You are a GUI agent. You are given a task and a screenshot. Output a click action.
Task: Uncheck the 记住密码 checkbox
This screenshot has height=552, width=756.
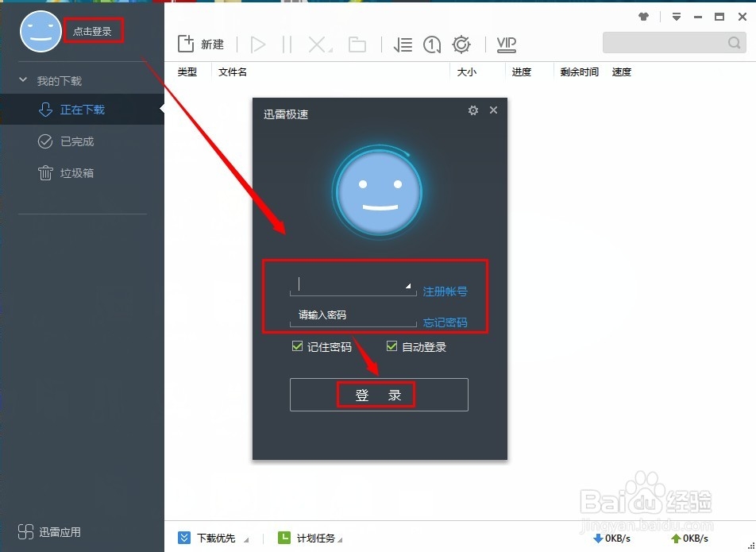tap(298, 346)
